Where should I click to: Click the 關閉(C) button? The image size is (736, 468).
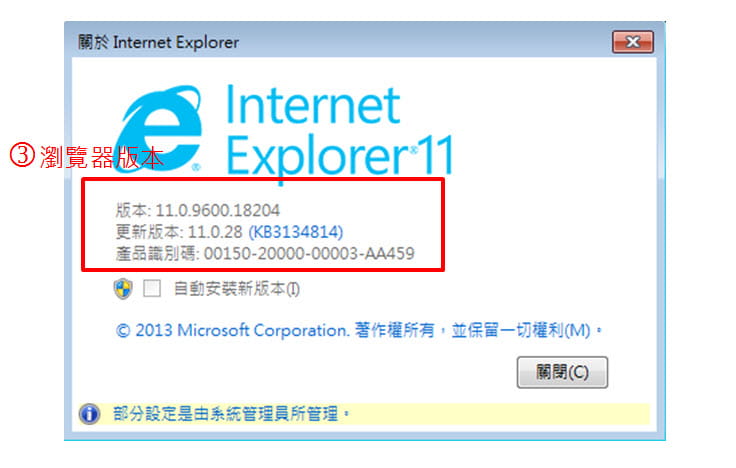point(562,372)
